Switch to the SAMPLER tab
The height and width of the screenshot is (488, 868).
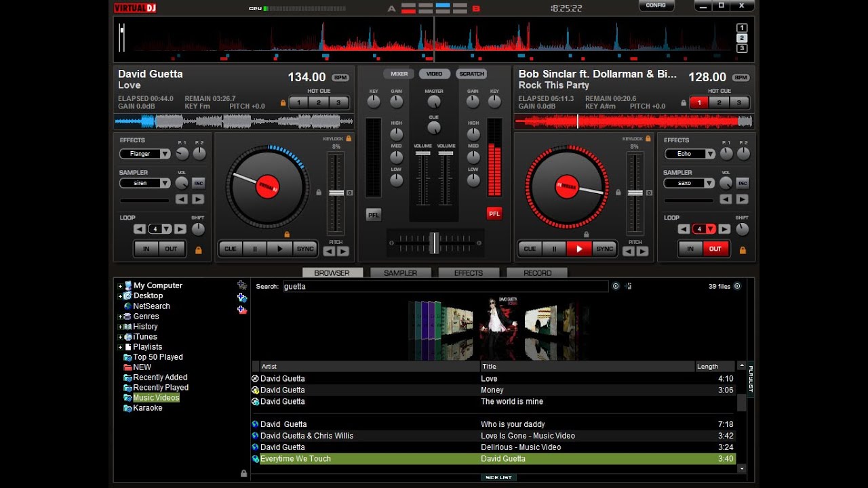[401, 272]
